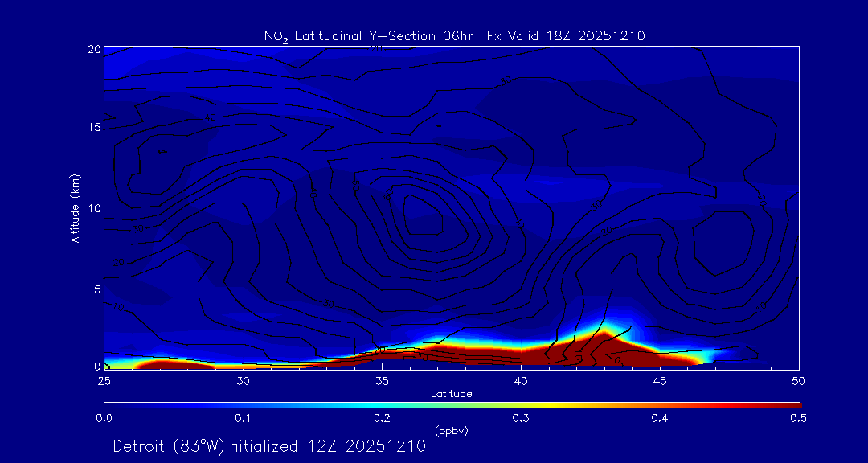Click x-axis latitude tick label 50
Screen dimensions: 868x463
(x=799, y=381)
